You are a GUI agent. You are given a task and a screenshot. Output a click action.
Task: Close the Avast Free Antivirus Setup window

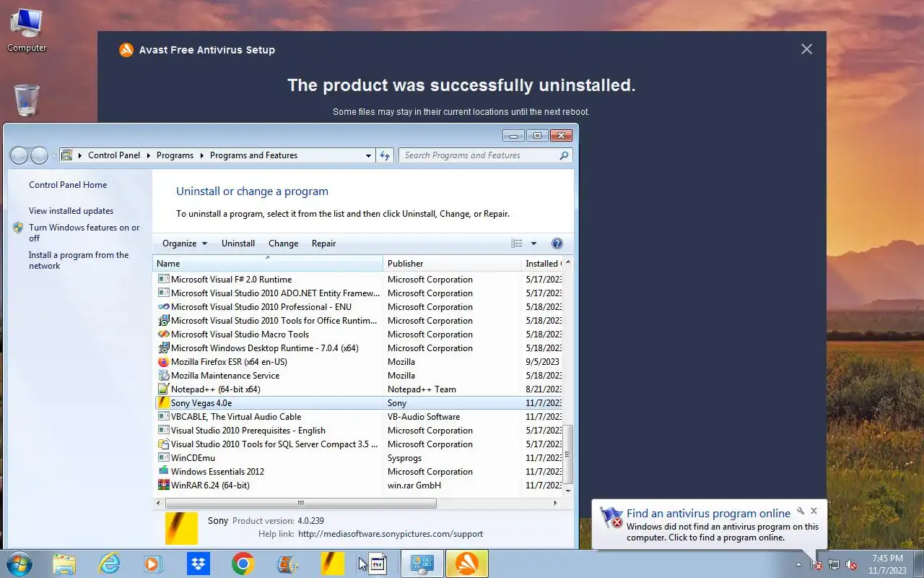pyautogui.click(x=806, y=49)
